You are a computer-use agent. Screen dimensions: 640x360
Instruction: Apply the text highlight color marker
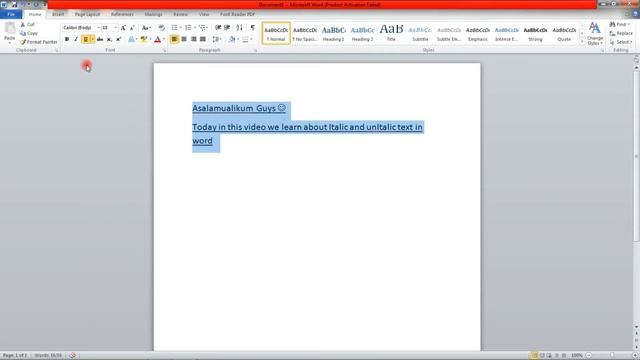pos(143,40)
